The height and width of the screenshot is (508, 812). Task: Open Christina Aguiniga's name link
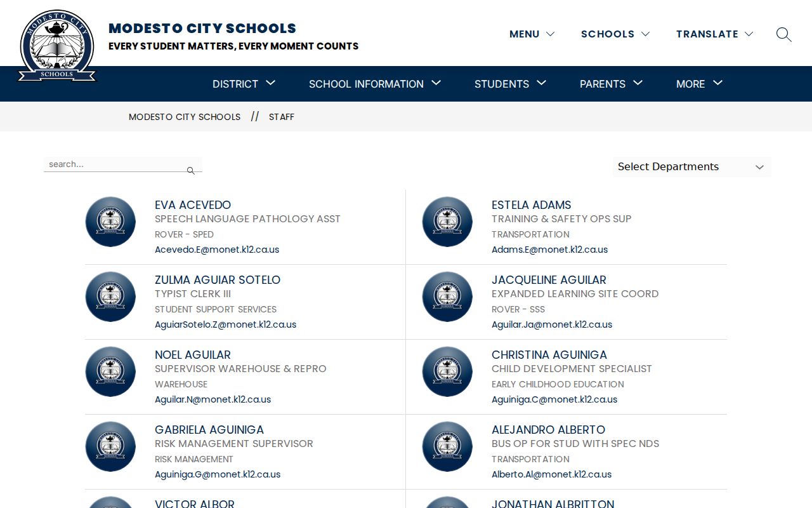[x=549, y=355]
